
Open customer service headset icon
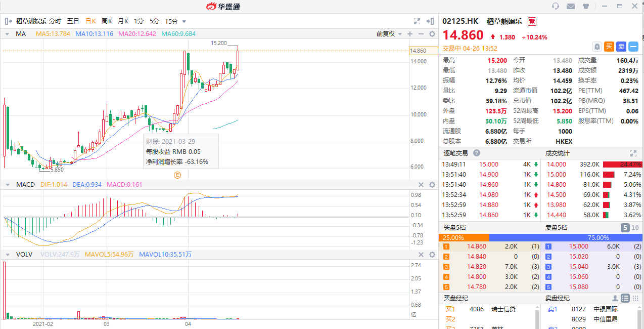(x=556, y=6)
